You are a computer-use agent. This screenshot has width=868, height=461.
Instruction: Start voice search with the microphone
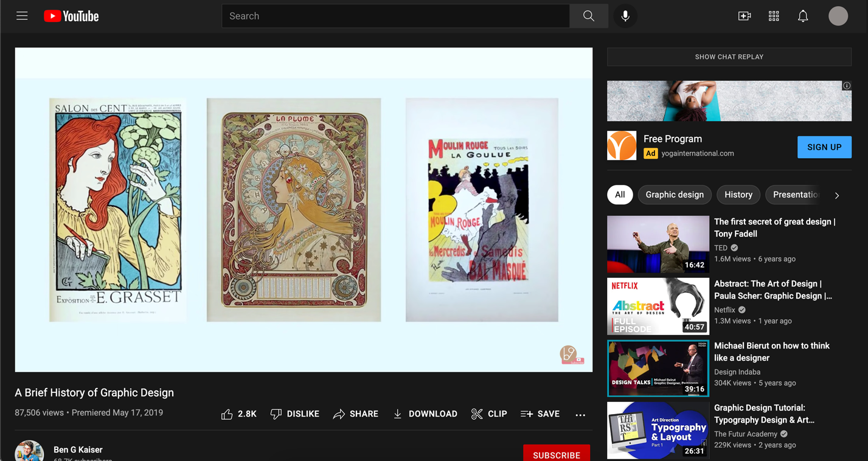625,16
